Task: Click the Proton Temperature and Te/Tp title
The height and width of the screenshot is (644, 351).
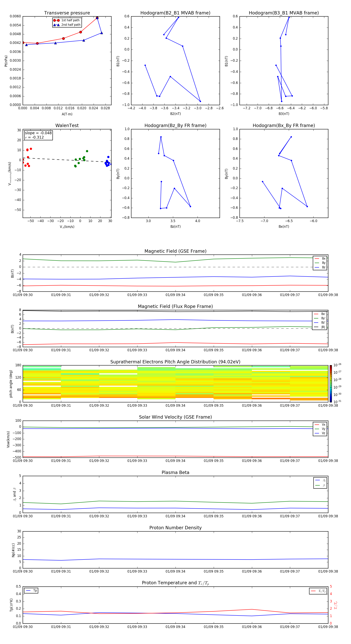Action: (175, 583)
